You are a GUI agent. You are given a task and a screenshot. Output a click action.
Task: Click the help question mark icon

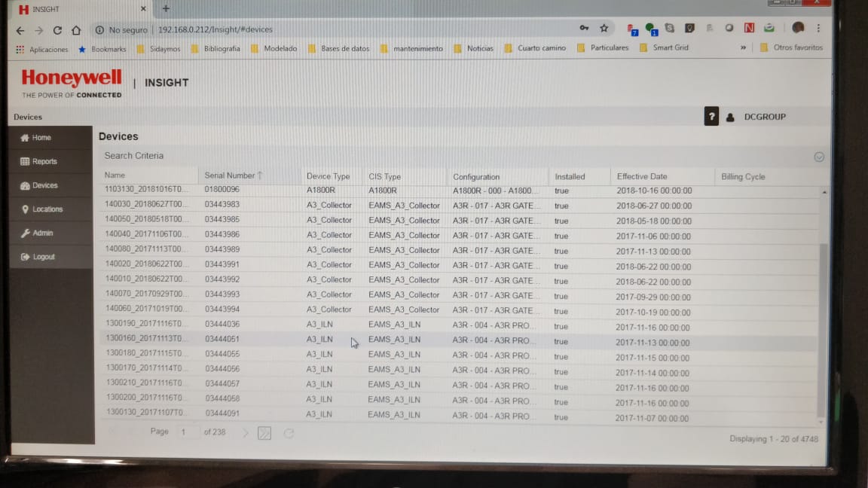point(711,116)
